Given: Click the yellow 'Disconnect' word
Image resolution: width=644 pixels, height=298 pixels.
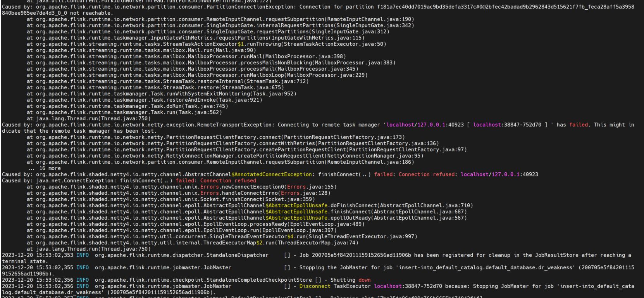Looking at the screenshot, I should pyautogui.click(x=315, y=286).
